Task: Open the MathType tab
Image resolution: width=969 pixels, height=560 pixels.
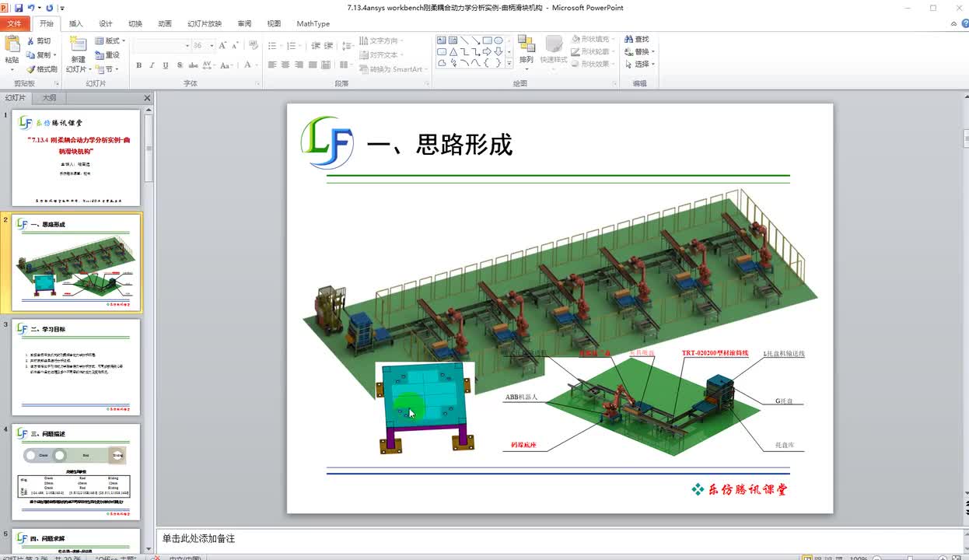Action: (313, 23)
